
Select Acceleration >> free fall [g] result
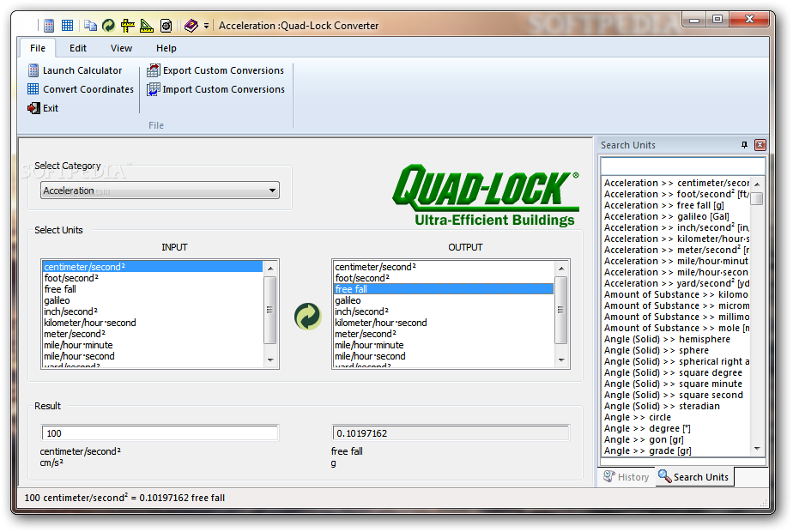(x=676, y=205)
